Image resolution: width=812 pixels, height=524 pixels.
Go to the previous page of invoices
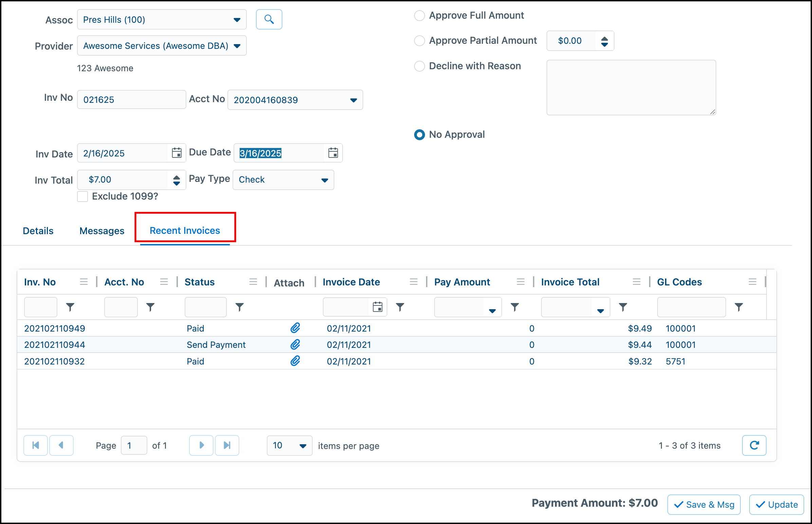(61, 445)
